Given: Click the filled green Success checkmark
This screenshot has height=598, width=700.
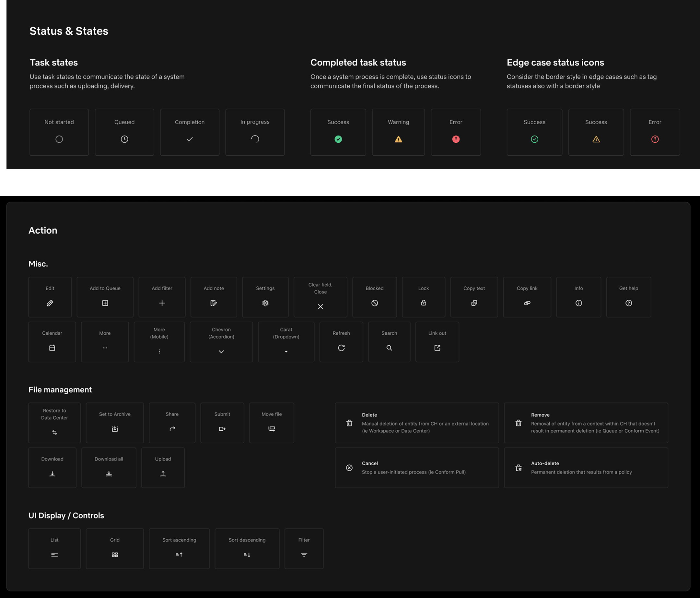Looking at the screenshot, I should [338, 139].
